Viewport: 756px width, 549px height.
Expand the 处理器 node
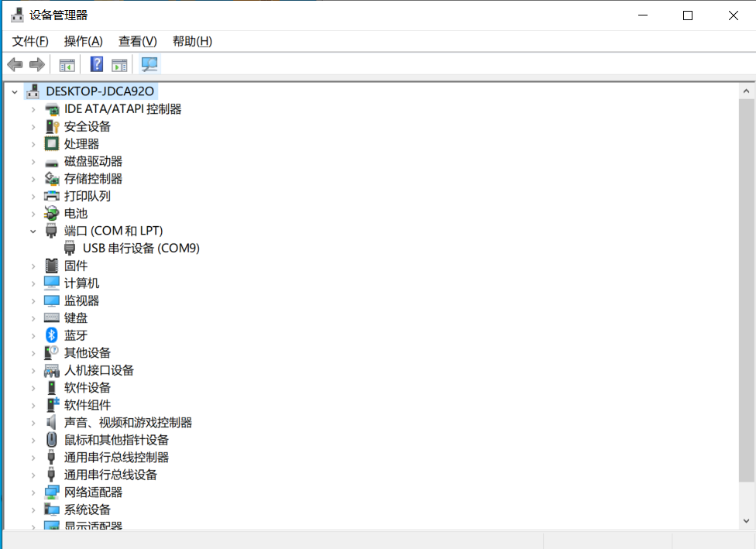click(33, 144)
